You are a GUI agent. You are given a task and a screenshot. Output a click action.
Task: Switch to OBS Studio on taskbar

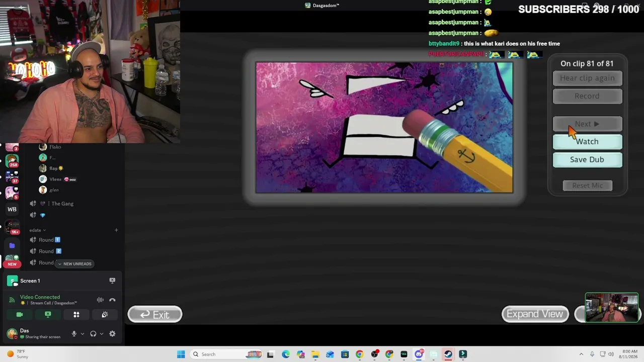[374, 354]
